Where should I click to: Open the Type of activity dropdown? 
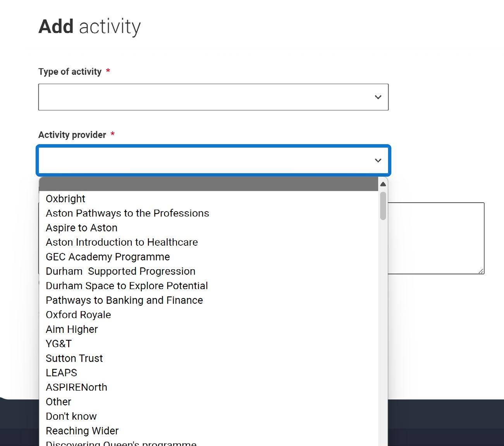213,97
